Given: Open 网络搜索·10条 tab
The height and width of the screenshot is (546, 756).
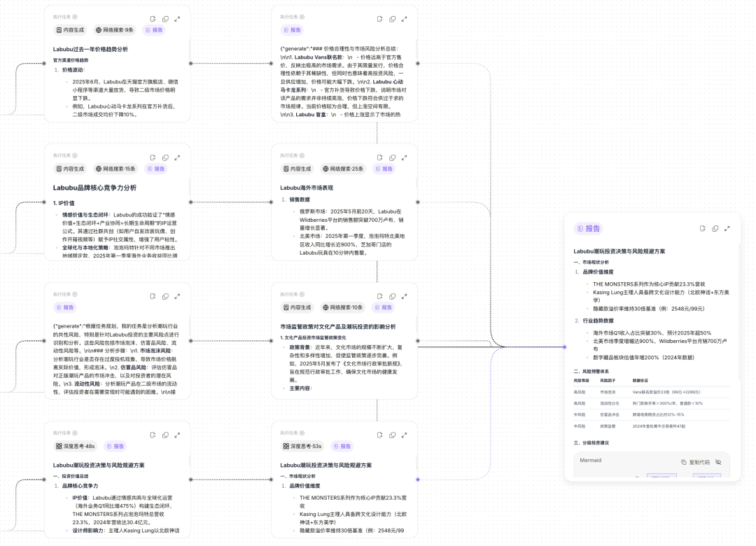Looking at the screenshot, I should coord(342,307).
